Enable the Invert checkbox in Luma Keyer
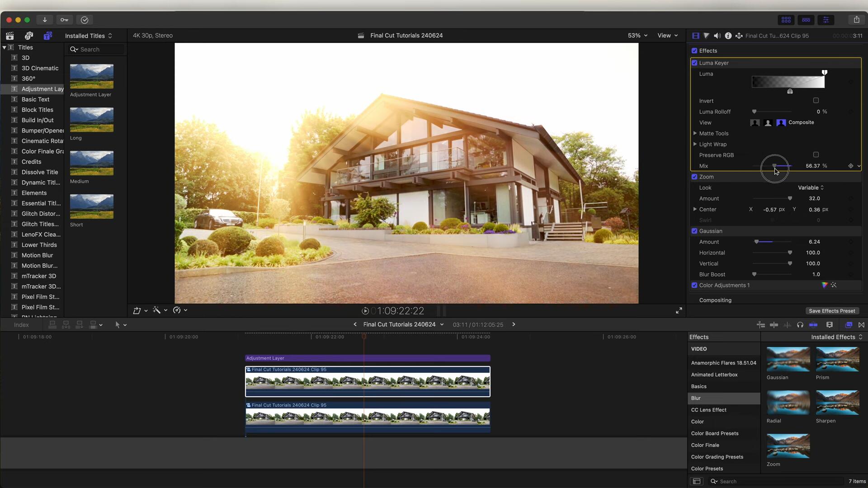The height and width of the screenshot is (488, 868). 816,100
